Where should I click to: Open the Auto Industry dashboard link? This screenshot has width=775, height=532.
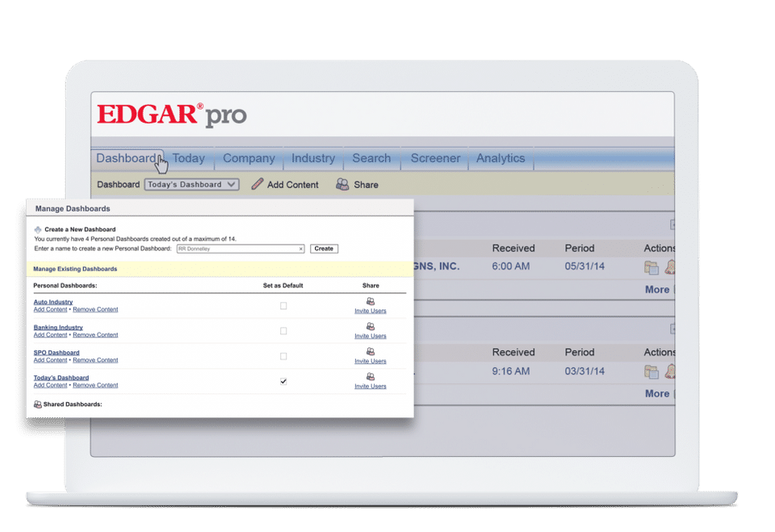[x=53, y=302]
